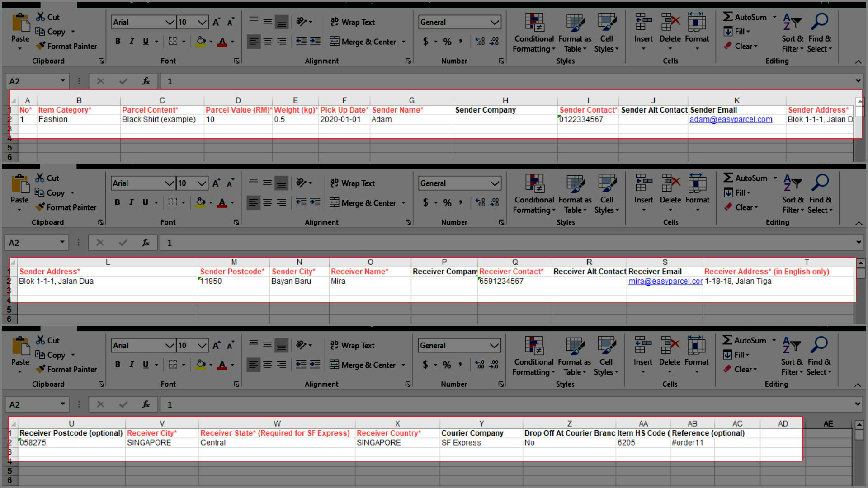This screenshot has width=868, height=488.
Task: Select the column W header
Action: pyautogui.click(x=277, y=423)
